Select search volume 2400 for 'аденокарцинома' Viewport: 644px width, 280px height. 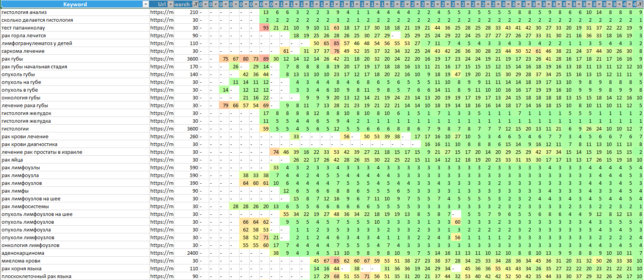[x=193, y=253]
